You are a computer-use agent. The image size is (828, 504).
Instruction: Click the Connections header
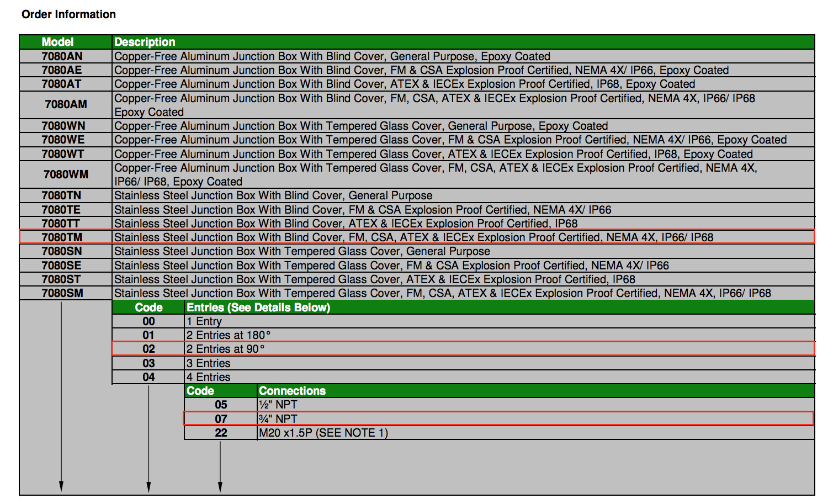point(292,391)
